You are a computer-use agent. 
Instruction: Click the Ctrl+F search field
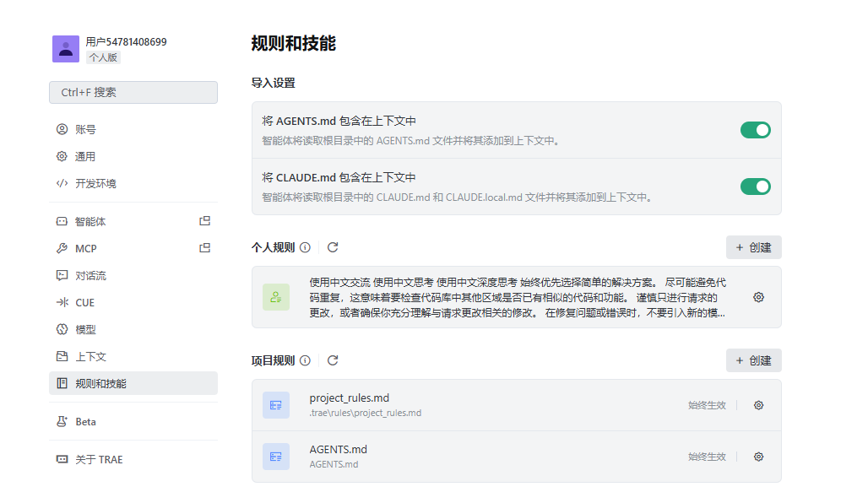[x=133, y=90]
